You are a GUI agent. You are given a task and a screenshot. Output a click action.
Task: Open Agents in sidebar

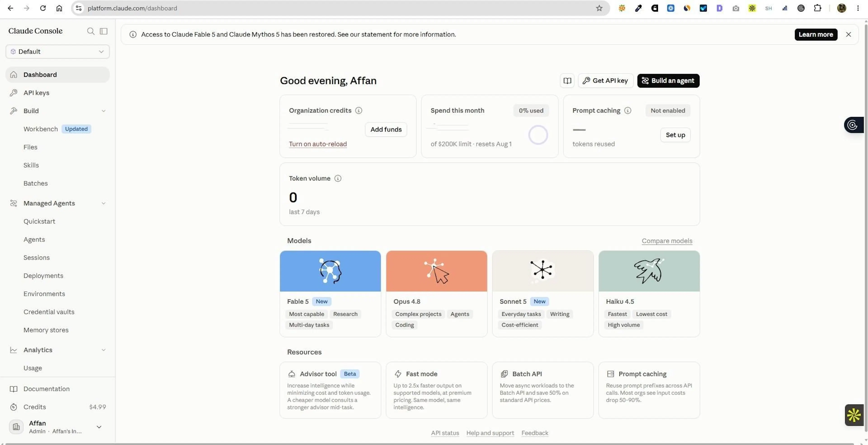[58, 239]
